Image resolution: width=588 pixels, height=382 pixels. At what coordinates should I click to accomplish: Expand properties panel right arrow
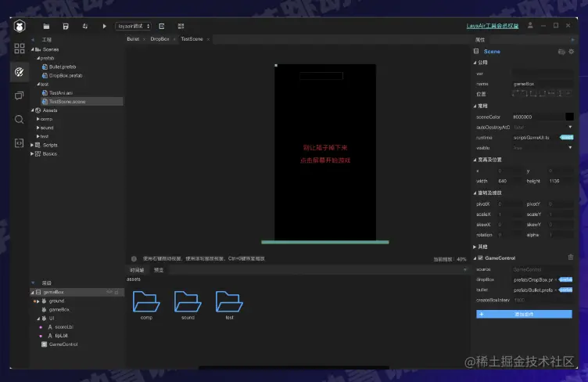(x=572, y=40)
